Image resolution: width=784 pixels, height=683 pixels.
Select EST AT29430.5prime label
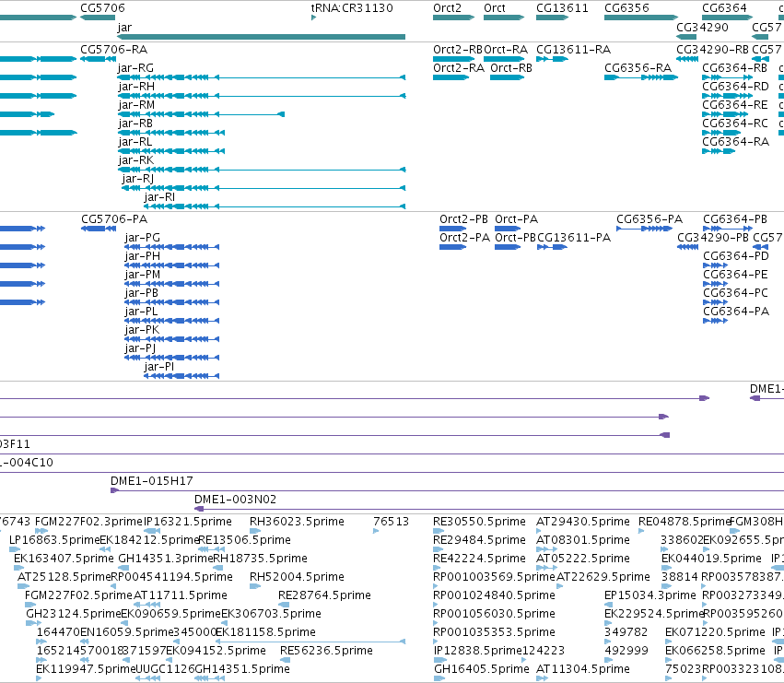(x=583, y=522)
